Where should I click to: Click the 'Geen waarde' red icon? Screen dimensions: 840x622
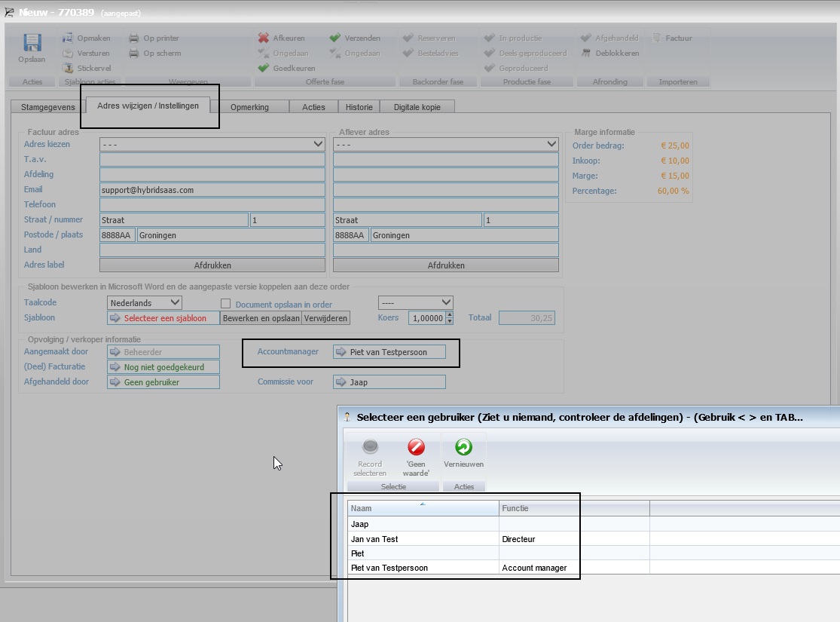tap(416, 447)
